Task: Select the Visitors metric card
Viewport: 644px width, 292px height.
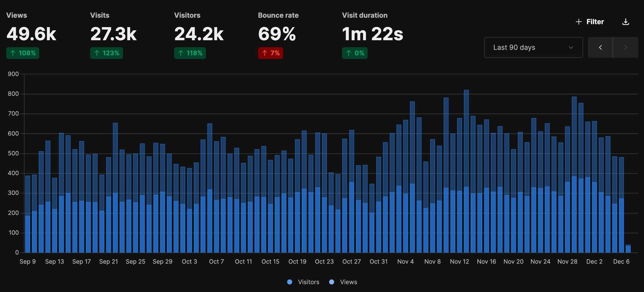Action: [x=198, y=32]
